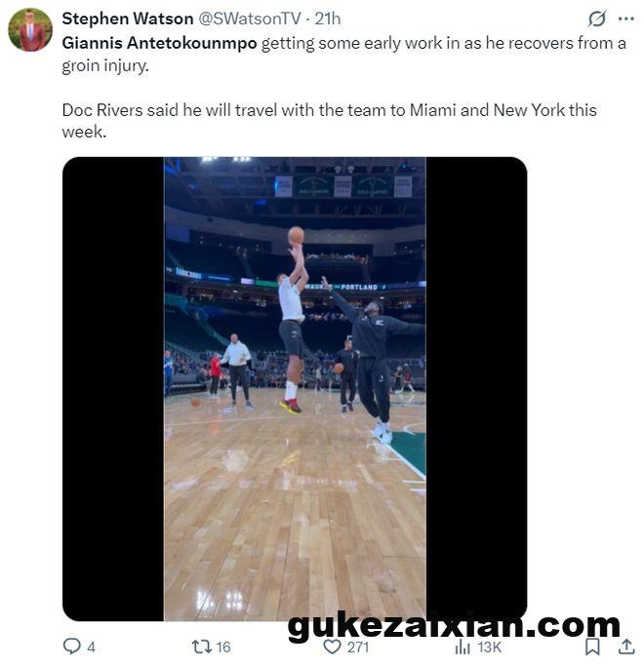This screenshot has height=668, width=644.
Task: Open the three-dot more options menu
Action: tap(625, 19)
